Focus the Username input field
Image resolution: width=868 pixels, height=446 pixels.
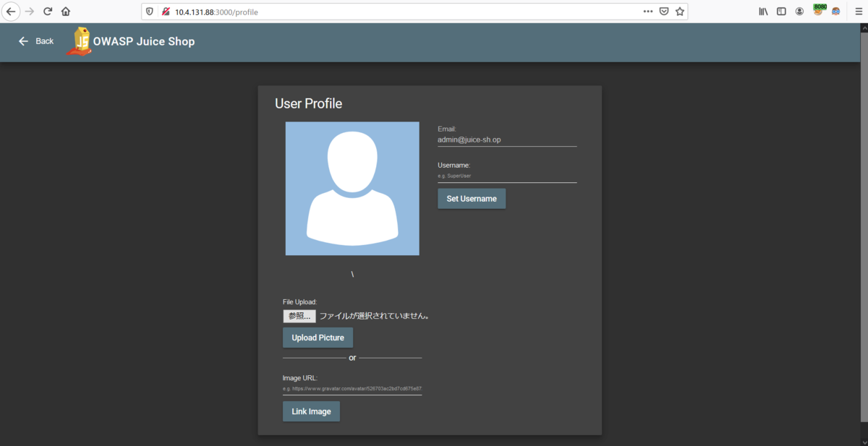(x=507, y=176)
